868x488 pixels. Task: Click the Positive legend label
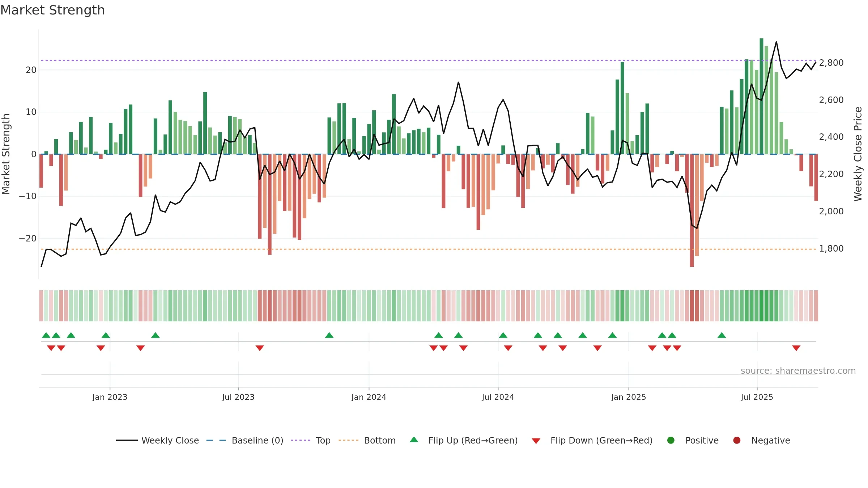[702, 440]
